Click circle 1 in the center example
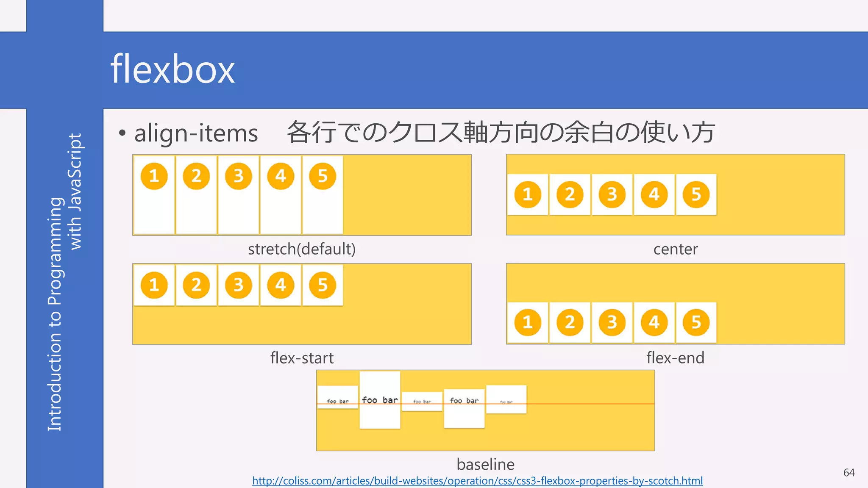 [x=528, y=194]
